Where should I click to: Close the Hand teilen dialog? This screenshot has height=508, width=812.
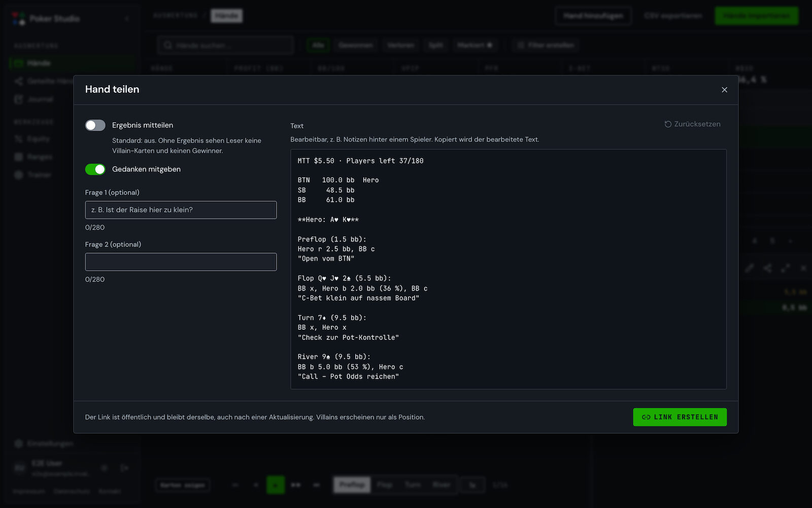point(724,89)
